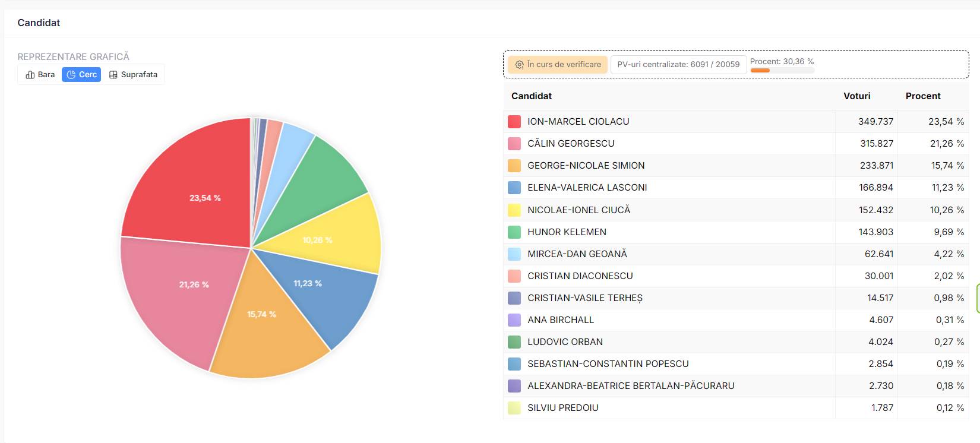Click orange swatch beside George-Nicolae Simion

tap(514, 166)
